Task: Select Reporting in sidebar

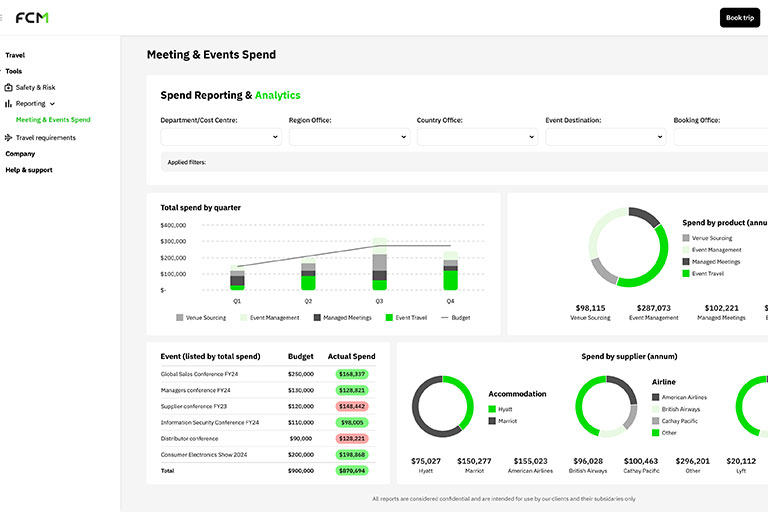Action: (30, 103)
